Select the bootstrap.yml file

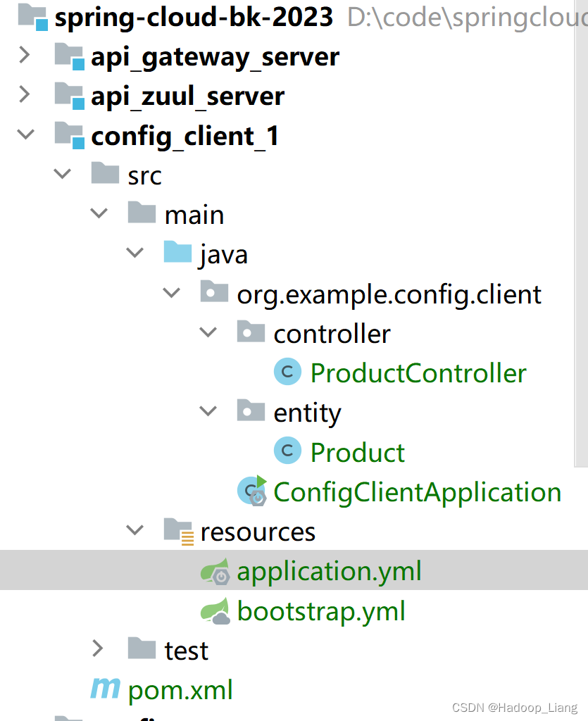pyautogui.click(x=321, y=611)
